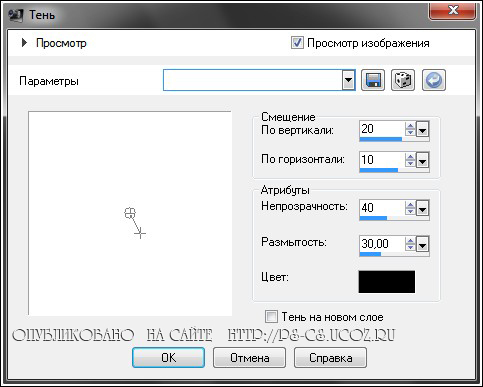Screen dimensions: 483x387
Task: Click the Размытость value field showing 30,00
Action: point(382,244)
